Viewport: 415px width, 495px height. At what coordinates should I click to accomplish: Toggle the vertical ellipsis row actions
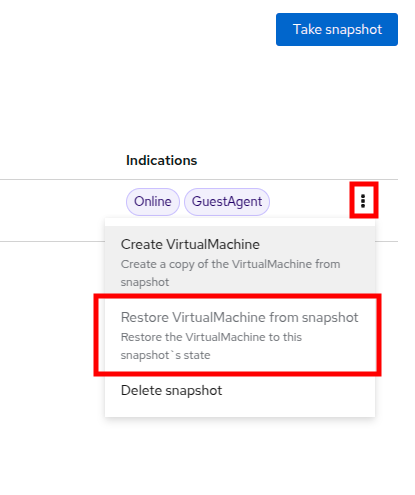click(363, 201)
